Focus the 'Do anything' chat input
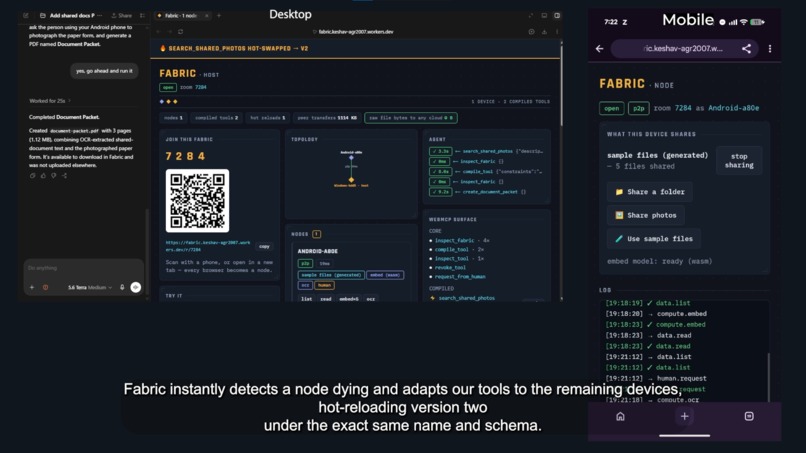This screenshot has height=453, width=806. coord(83,268)
